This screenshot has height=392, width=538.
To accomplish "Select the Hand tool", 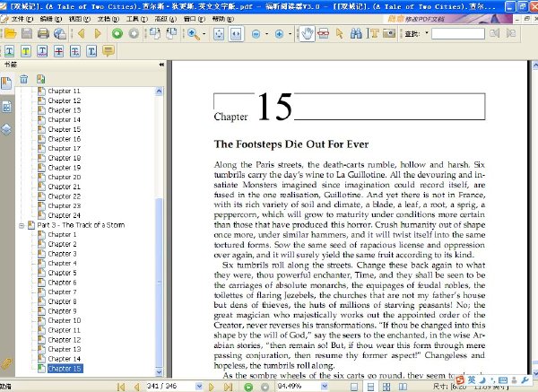I will pyautogui.click(x=307, y=34).
